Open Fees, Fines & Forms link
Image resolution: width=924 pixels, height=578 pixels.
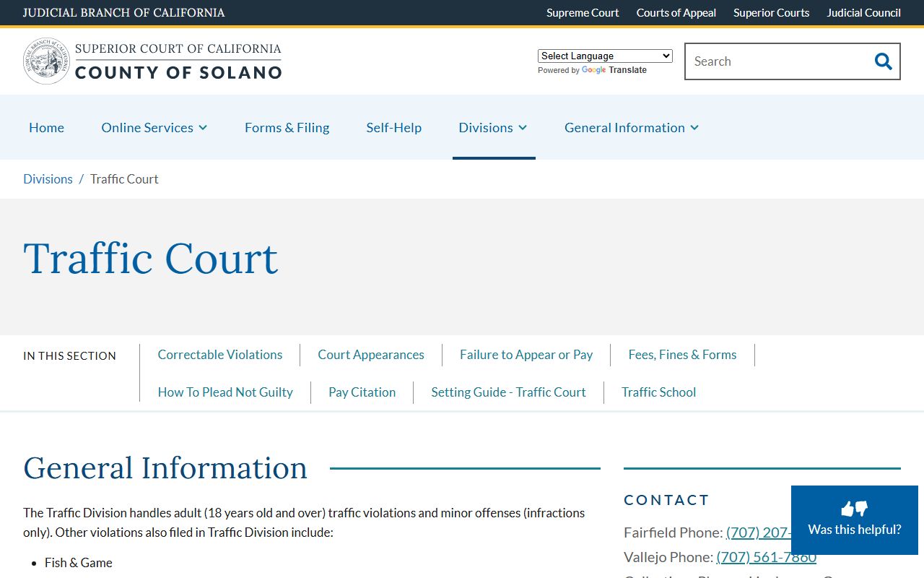pyautogui.click(x=682, y=355)
